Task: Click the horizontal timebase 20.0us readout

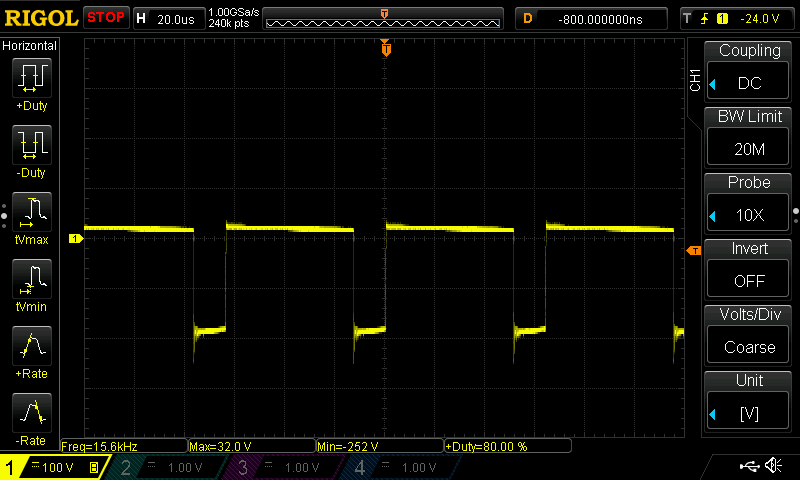Action: [176, 19]
